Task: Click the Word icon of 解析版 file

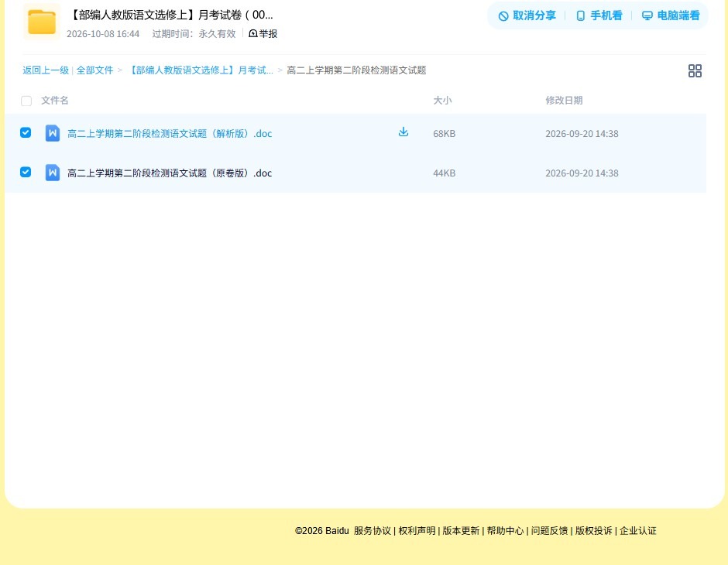Action: tap(53, 133)
